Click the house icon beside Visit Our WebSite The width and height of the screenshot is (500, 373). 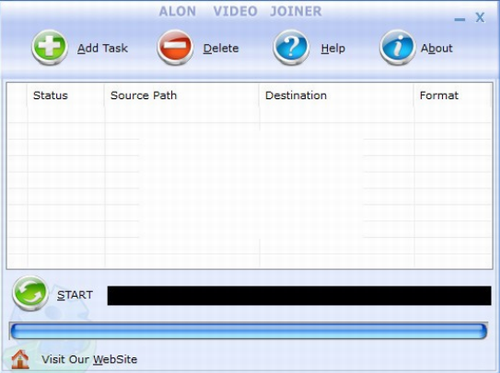coord(20,359)
